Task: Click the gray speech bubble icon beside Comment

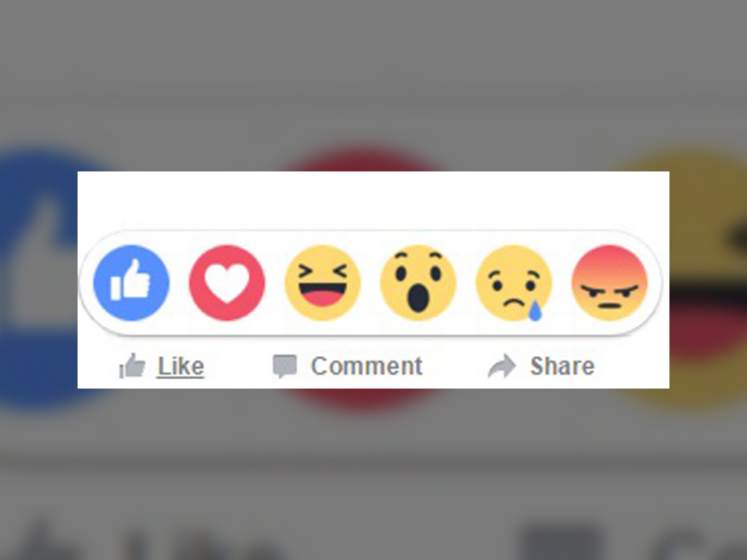Action: pyautogui.click(x=285, y=366)
